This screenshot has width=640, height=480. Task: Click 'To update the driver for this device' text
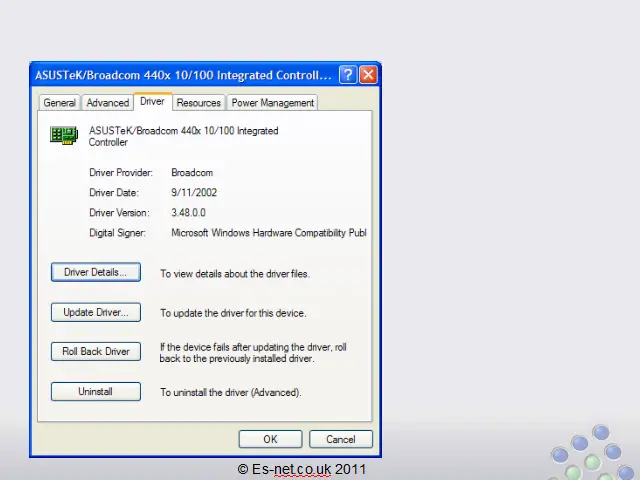tap(233, 313)
